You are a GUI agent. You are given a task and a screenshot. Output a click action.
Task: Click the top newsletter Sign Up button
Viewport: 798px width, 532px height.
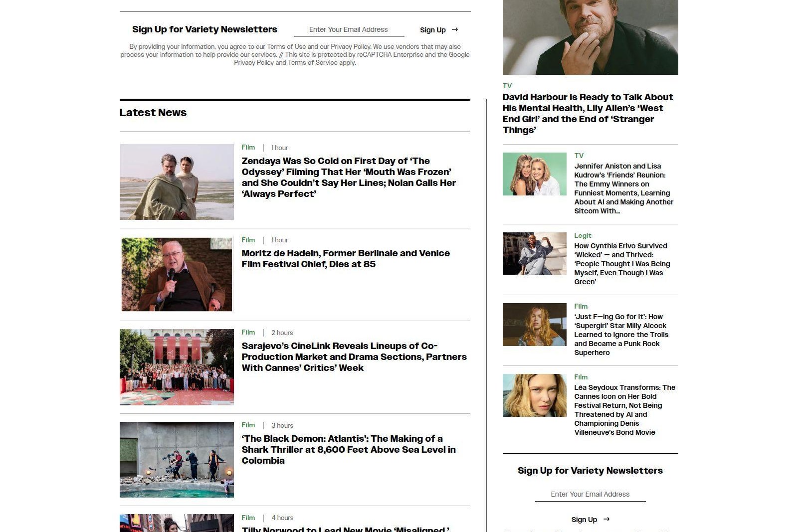coord(439,30)
